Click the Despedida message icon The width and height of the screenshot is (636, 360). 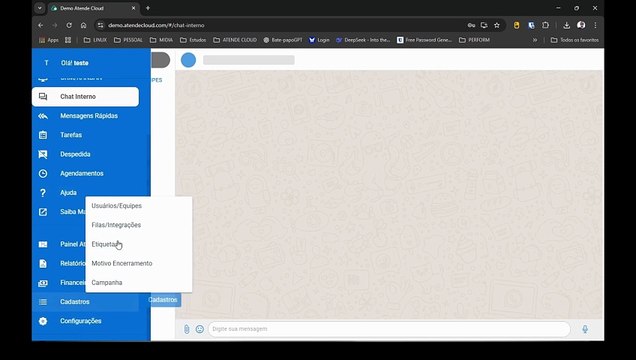pos(43,154)
